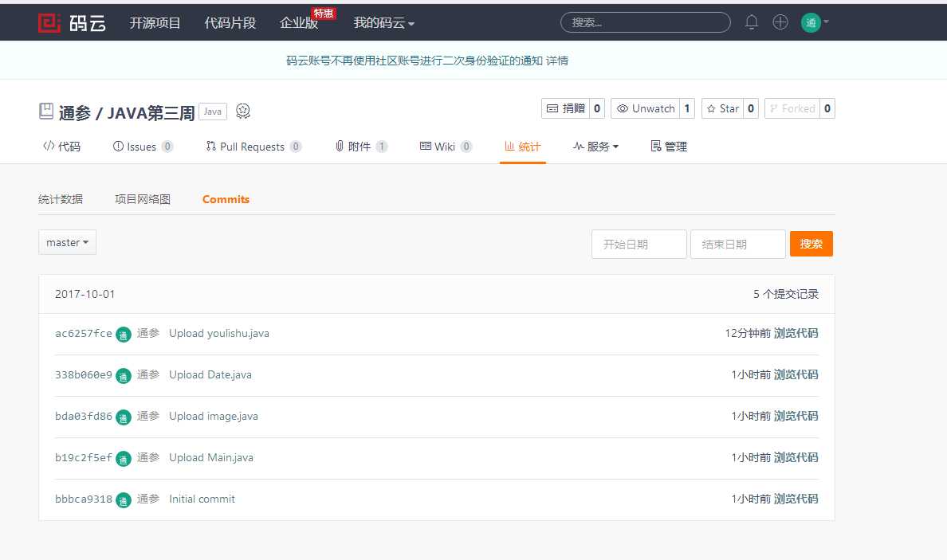Open the user avatar account menu
The image size is (947, 560).
click(x=815, y=22)
